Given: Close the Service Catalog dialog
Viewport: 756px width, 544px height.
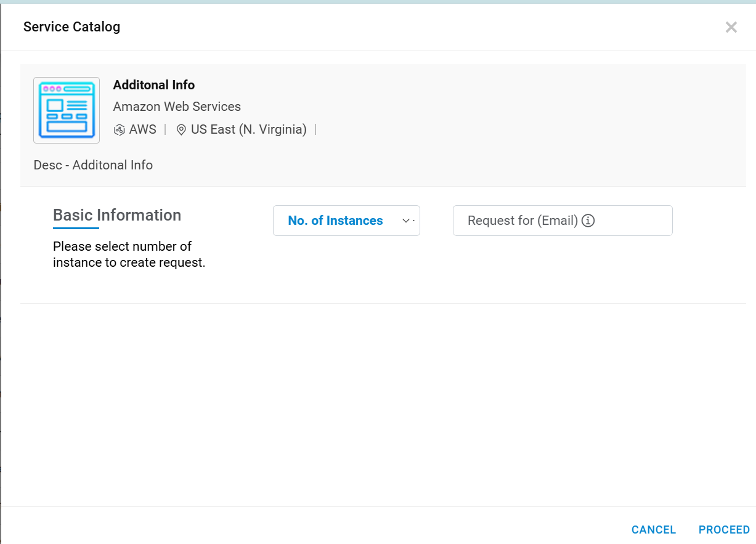Looking at the screenshot, I should (x=731, y=27).
